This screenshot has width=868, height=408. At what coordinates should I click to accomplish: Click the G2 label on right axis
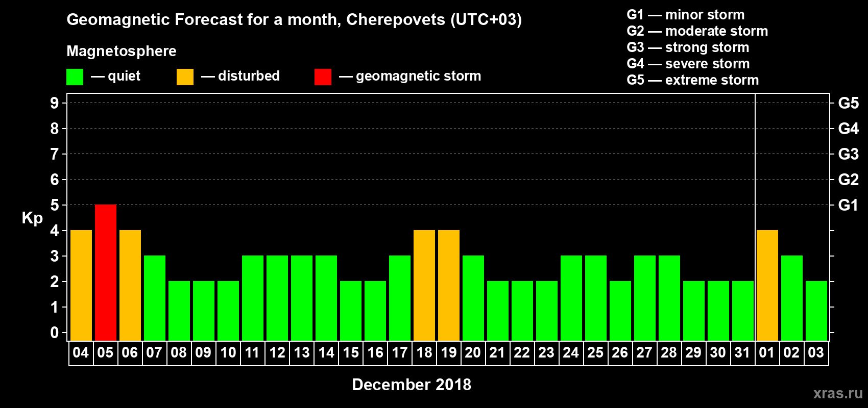coord(848,180)
